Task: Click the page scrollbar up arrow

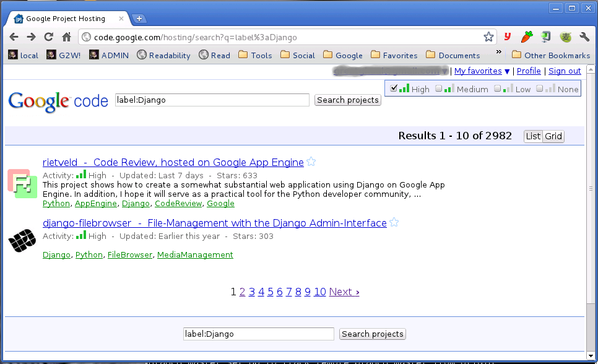Action: (x=591, y=69)
